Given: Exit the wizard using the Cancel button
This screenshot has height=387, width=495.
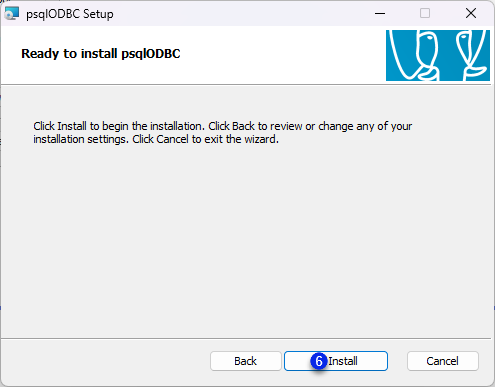Looking at the screenshot, I should point(443,361).
